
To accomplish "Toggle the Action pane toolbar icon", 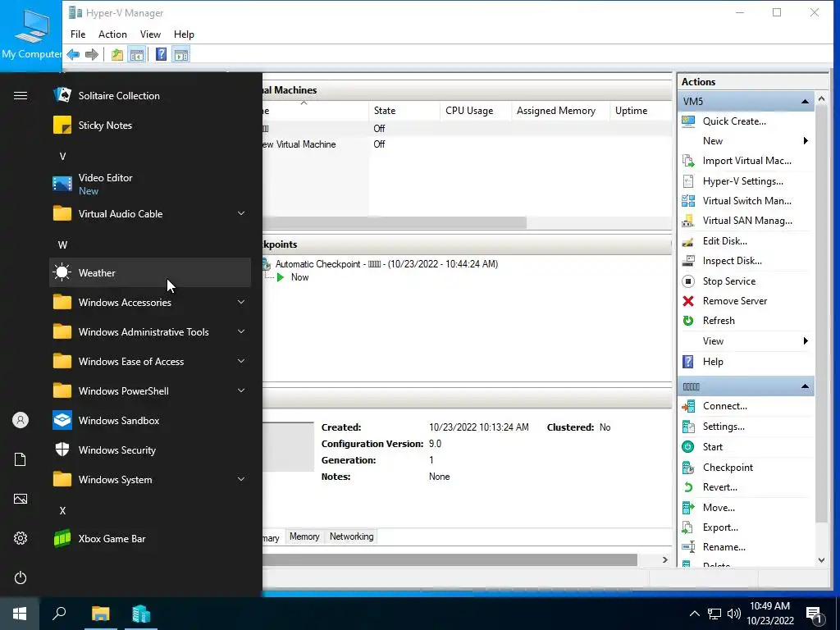I will (181, 54).
